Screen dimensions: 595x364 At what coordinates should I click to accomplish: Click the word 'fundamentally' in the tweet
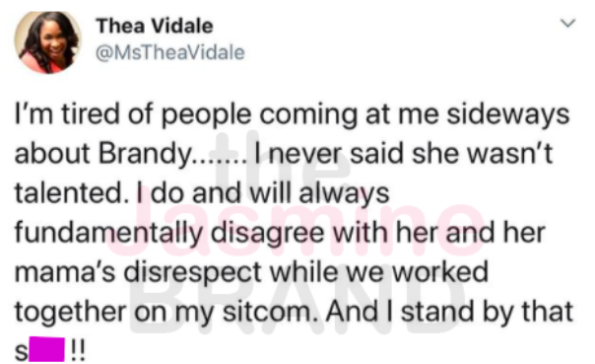tap(108, 233)
